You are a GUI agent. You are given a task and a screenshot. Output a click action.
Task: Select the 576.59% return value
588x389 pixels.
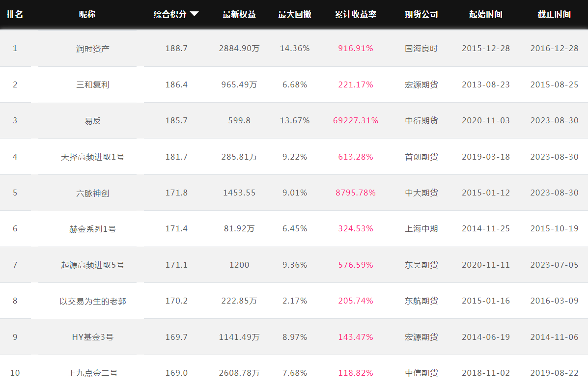pyautogui.click(x=356, y=265)
